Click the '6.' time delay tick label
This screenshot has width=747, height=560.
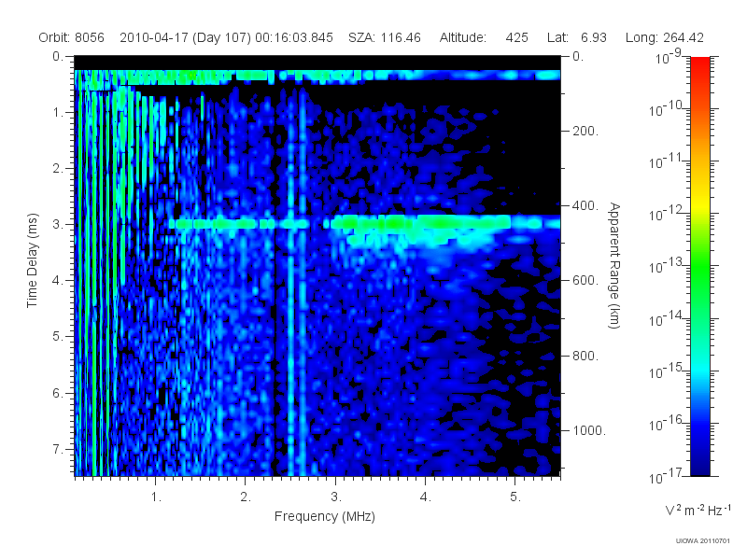pyautogui.click(x=58, y=393)
